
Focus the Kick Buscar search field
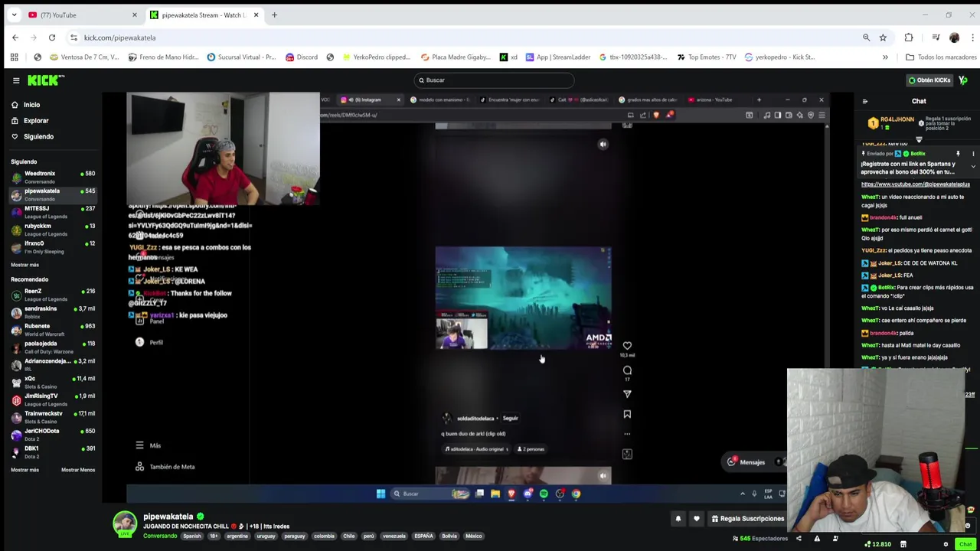(x=494, y=80)
